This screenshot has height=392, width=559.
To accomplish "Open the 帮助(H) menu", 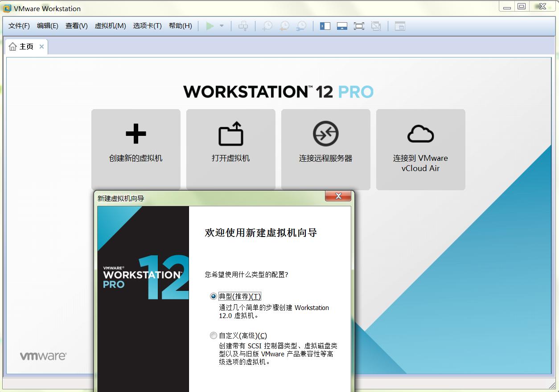I will coord(180,26).
